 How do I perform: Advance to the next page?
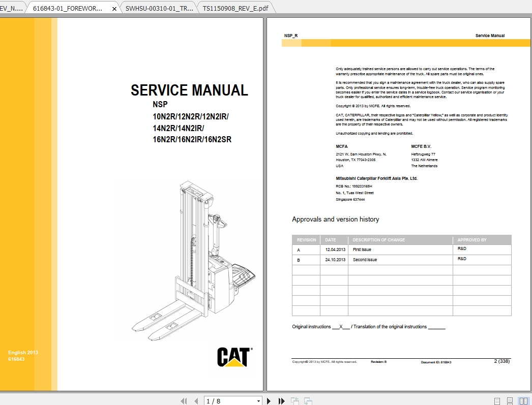(x=269, y=401)
